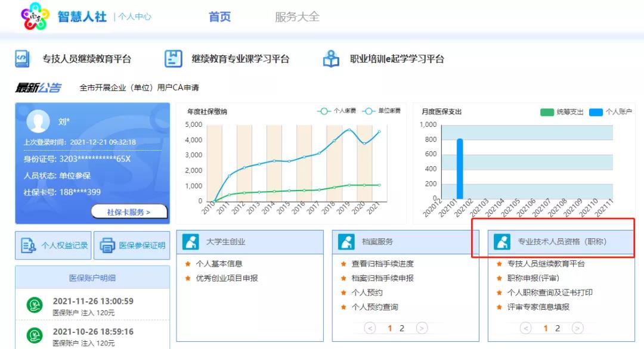
Task: Click the user avatar icon
Action: (38, 121)
